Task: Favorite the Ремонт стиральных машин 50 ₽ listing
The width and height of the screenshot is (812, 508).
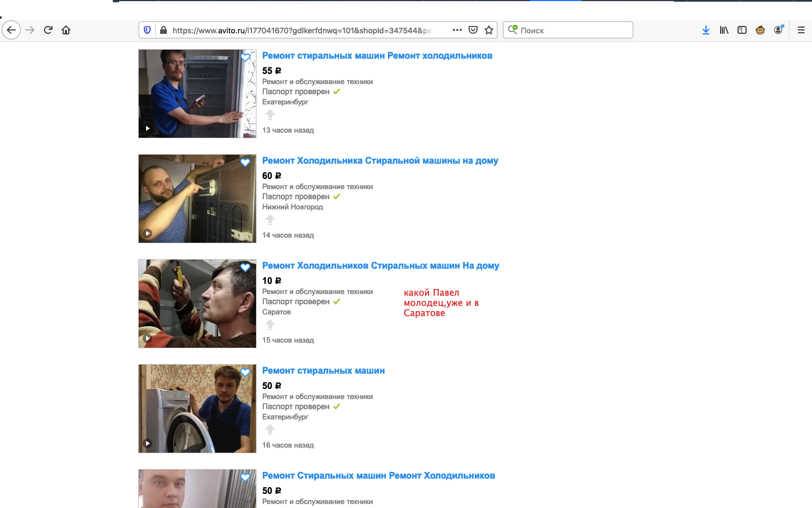Action: click(245, 373)
